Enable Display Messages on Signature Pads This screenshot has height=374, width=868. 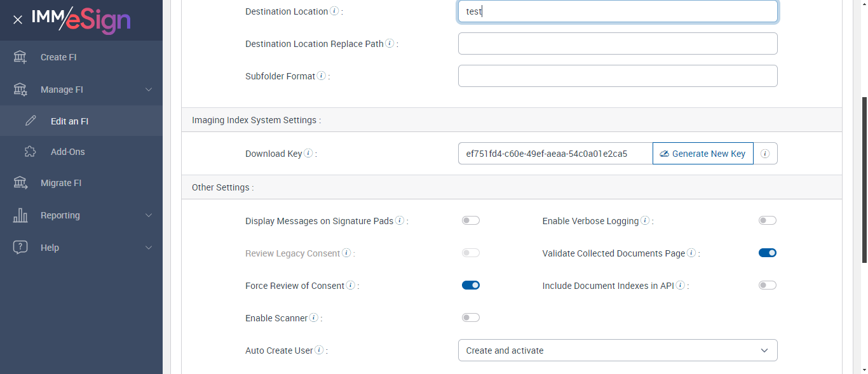pyautogui.click(x=470, y=221)
